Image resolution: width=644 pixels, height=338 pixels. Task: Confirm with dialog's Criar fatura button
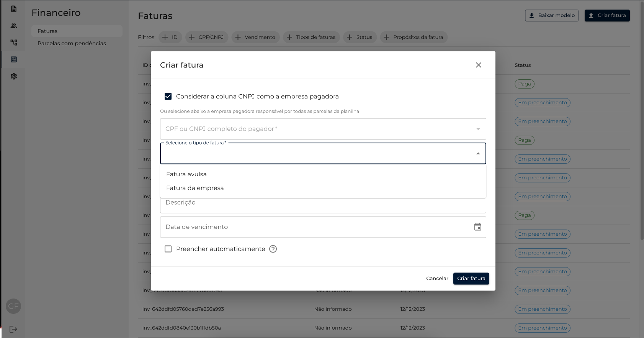(471, 279)
